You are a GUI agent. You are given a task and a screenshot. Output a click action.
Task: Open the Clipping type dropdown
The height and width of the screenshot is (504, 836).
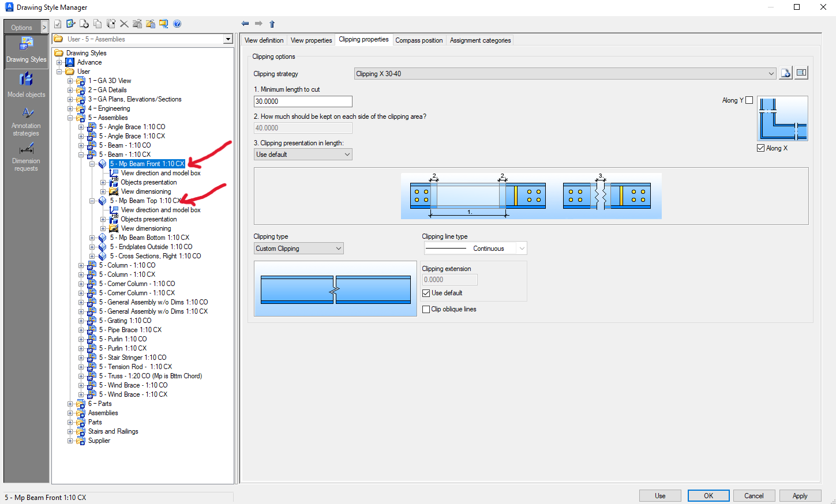coord(299,249)
